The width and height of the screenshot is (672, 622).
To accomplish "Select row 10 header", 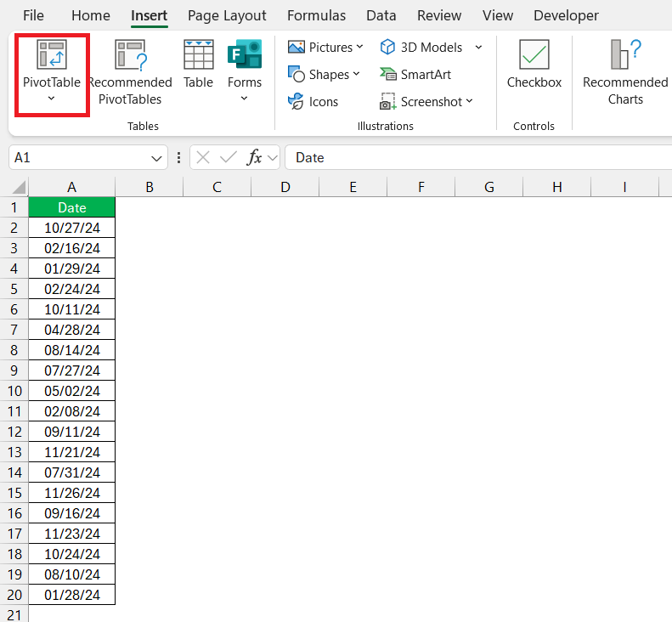I will (14, 391).
